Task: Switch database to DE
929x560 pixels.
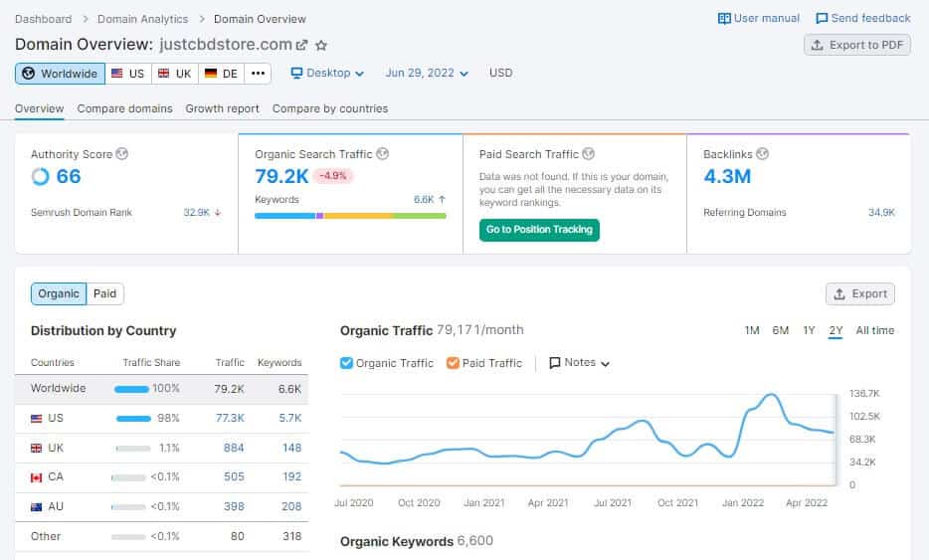Action: (222, 74)
